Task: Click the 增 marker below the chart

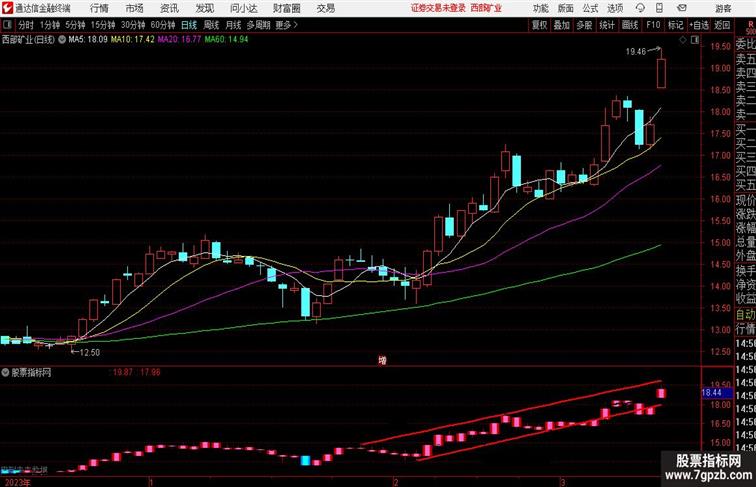Action: pyautogui.click(x=382, y=360)
